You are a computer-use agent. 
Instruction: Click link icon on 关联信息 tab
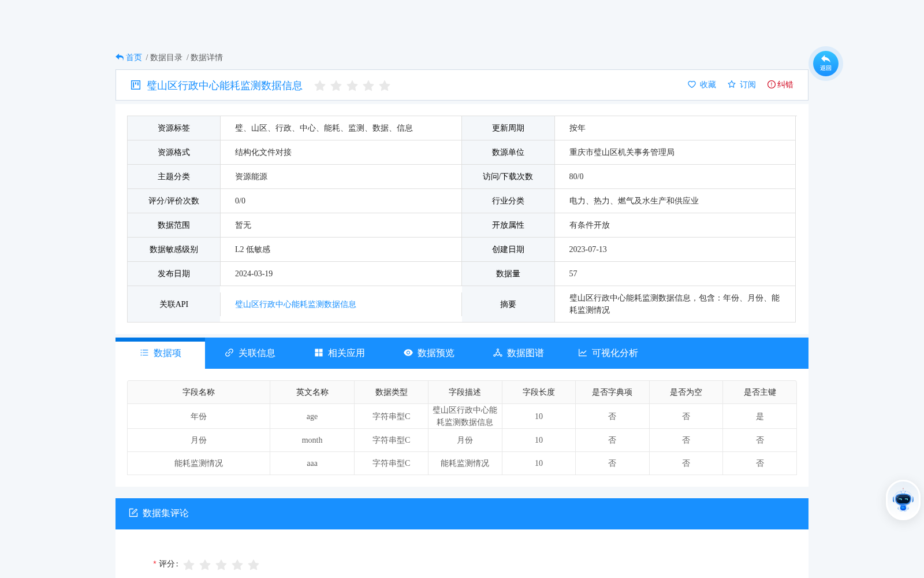pos(229,353)
